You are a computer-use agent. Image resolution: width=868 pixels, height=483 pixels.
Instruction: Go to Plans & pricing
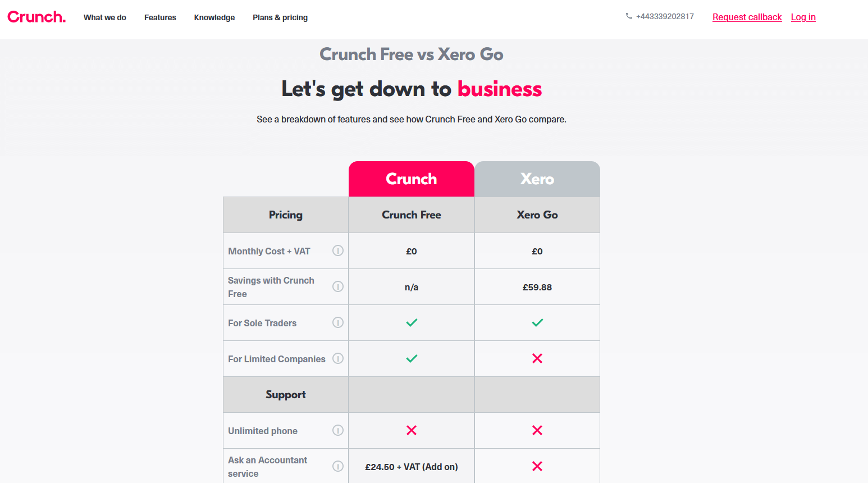pyautogui.click(x=280, y=17)
